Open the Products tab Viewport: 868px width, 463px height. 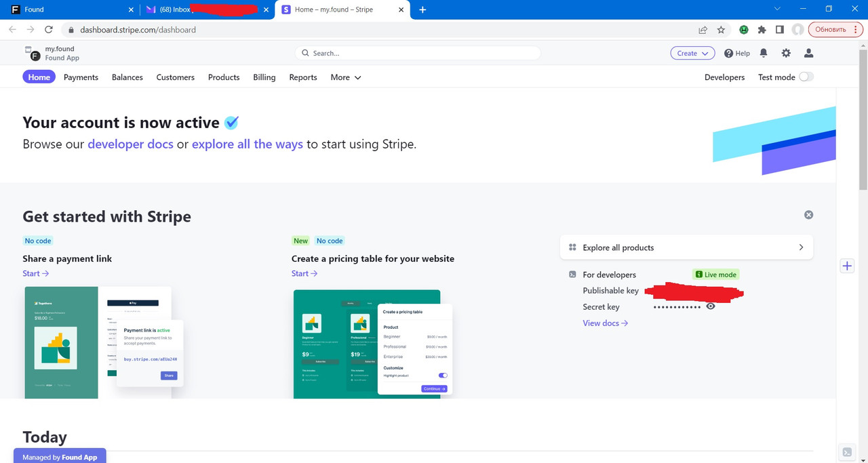tap(224, 77)
